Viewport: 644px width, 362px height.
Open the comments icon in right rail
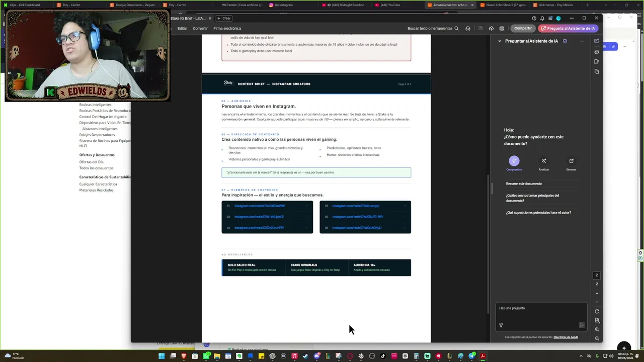pyautogui.click(x=597, y=52)
